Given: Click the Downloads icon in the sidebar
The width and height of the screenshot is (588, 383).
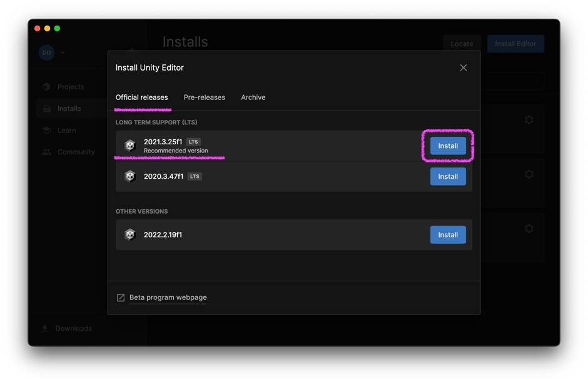Looking at the screenshot, I should (x=45, y=329).
